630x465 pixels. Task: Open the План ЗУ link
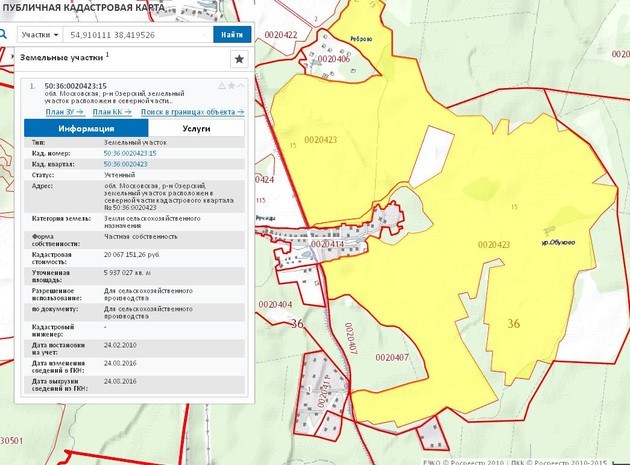click(65, 112)
